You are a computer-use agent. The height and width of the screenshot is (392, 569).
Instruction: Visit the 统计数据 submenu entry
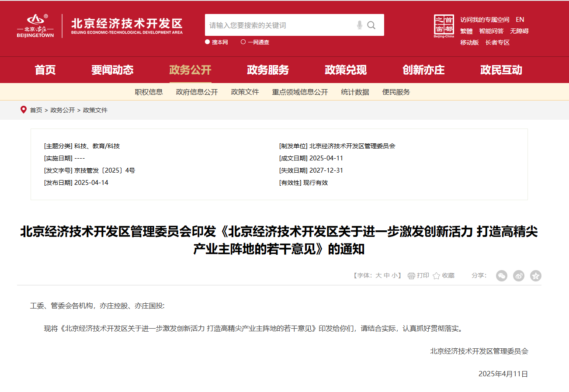[354, 92]
